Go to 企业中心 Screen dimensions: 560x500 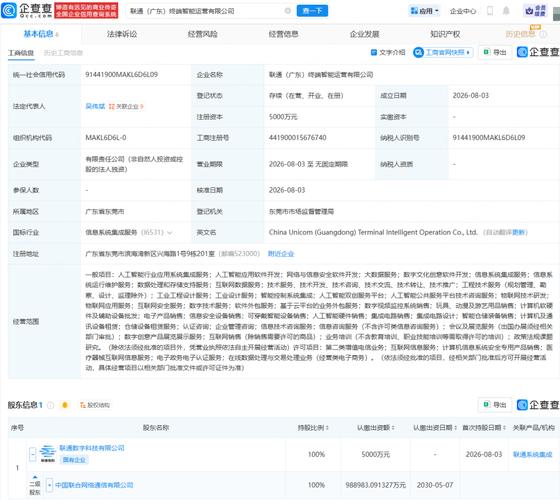click(463, 11)
